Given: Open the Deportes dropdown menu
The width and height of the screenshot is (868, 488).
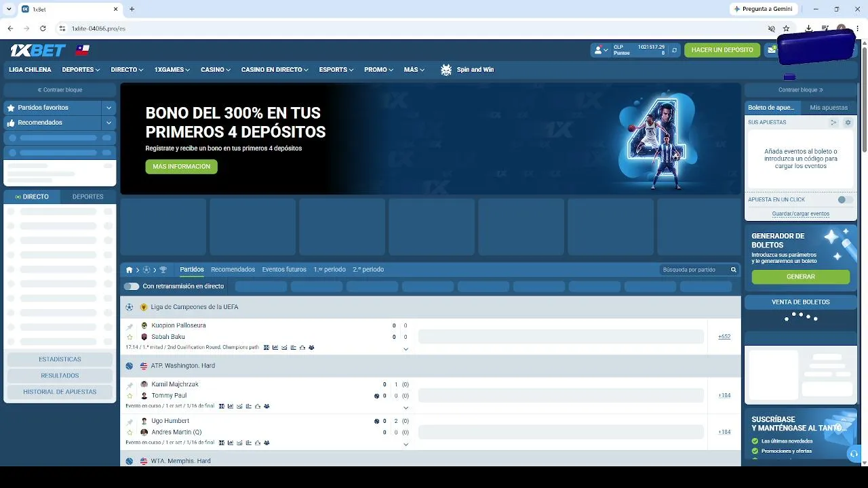Looking at the screenshot, I should point(81,70).
